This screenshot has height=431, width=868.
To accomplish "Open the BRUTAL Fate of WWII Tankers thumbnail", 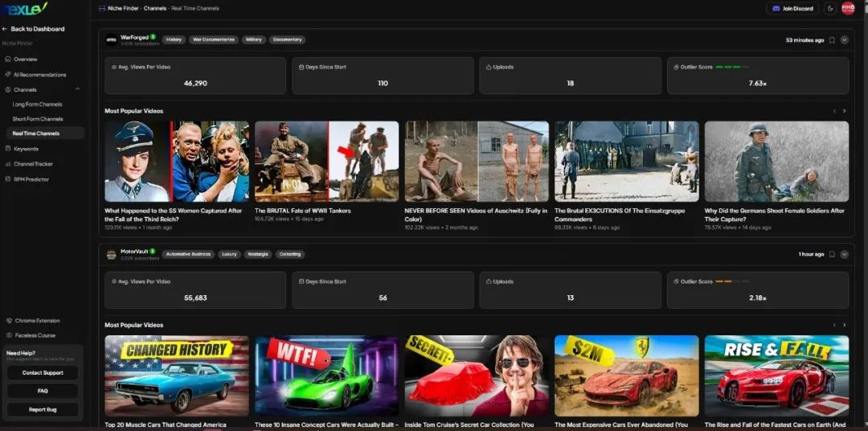I will coord(326,161).
